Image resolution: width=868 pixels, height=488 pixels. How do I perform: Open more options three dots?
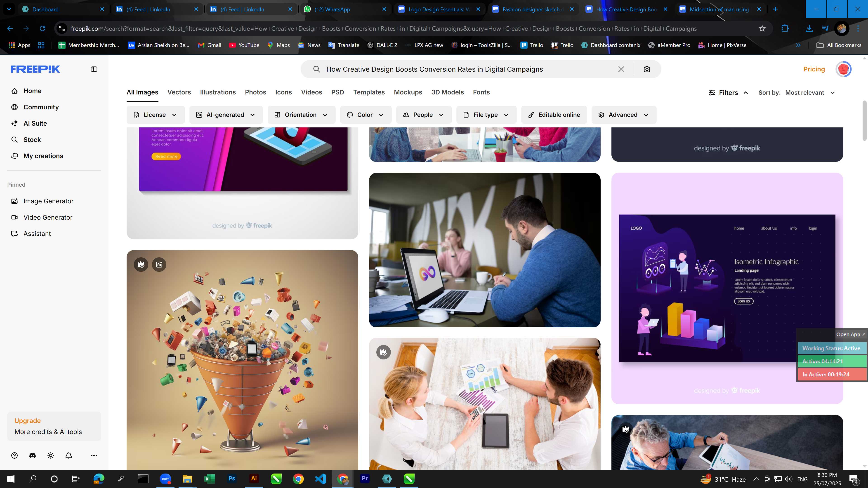pos(94,456)
